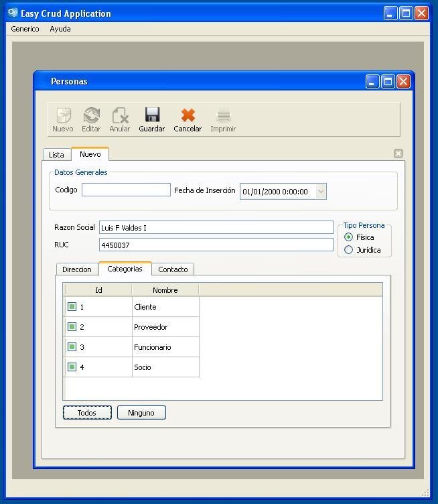This screenshot has width=438, height=504.
Task: Click the Codigo input field
Action: tap(126, 190)
